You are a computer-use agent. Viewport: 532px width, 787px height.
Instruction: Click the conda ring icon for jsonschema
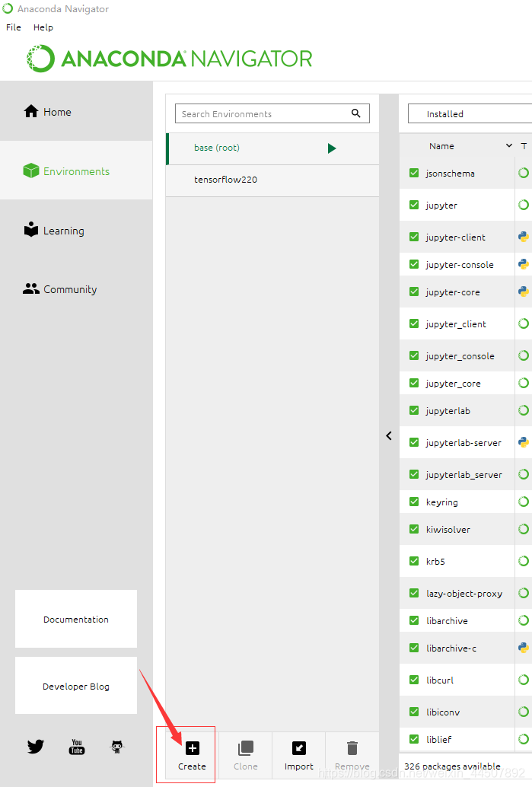tap(524, 173)
